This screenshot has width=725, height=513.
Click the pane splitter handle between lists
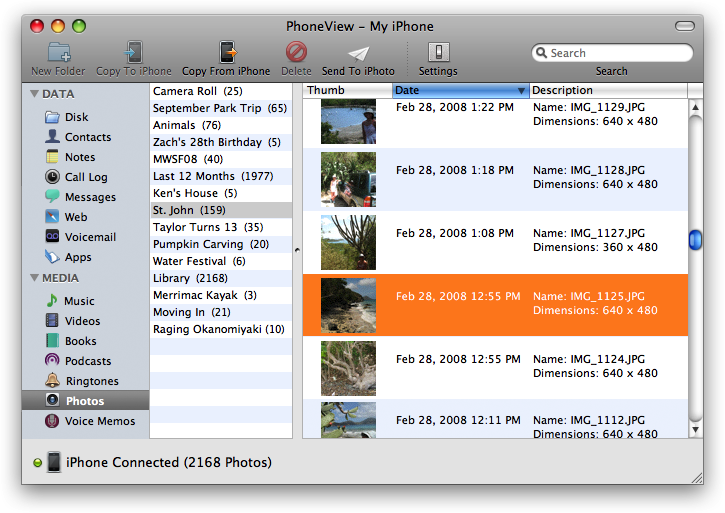coord(297,250)
